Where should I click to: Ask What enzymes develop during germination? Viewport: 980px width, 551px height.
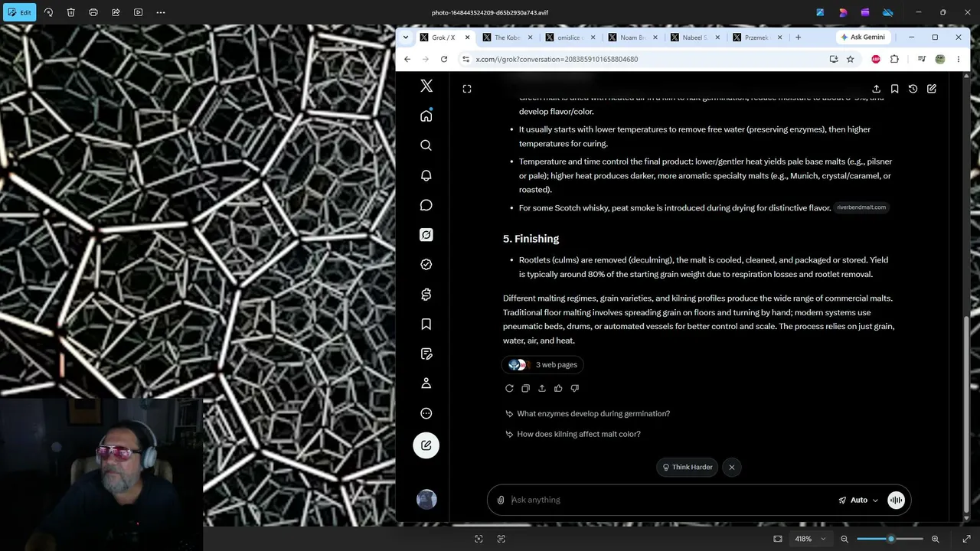593,414
